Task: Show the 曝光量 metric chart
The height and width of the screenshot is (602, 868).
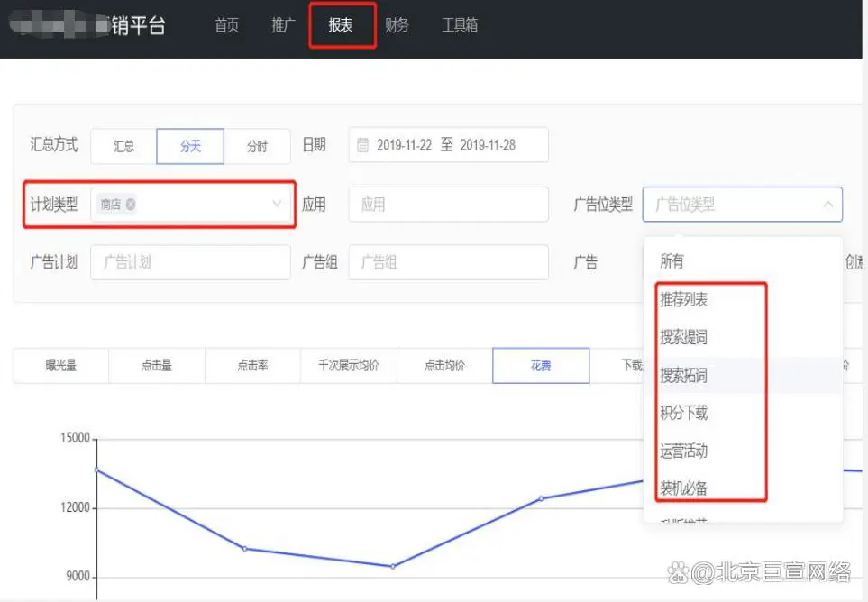Action: point(61,366)
